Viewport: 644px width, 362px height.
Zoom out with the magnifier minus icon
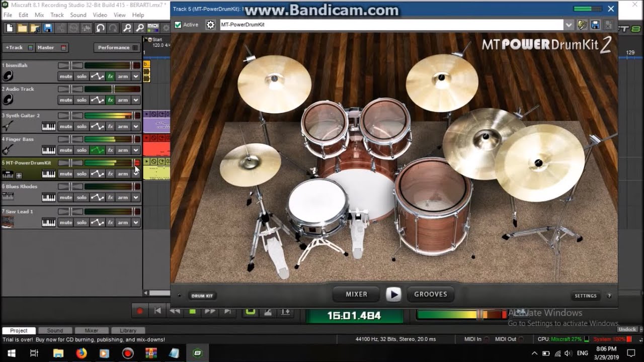[140, 28]
